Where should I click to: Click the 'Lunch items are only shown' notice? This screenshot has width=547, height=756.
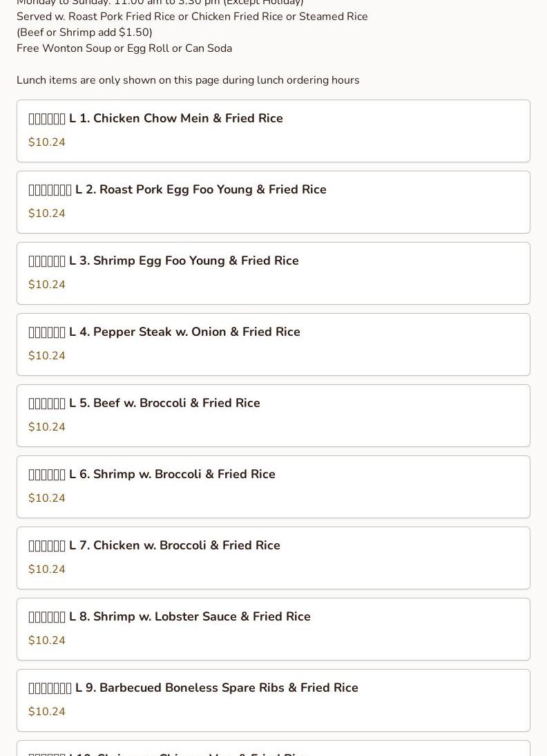coord(188,80)
